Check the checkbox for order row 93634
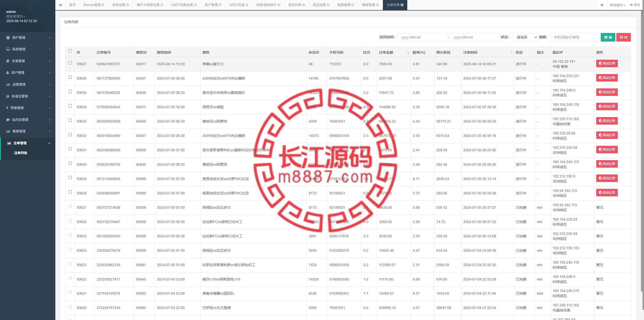The image size is (644, 320). pyautogui.click(x=70, y=106)
